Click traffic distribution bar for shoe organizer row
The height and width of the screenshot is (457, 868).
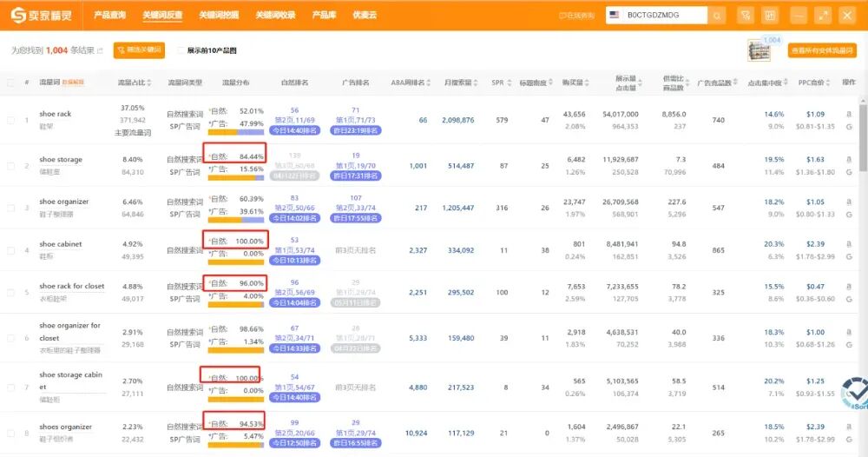(x=236, y=220)
